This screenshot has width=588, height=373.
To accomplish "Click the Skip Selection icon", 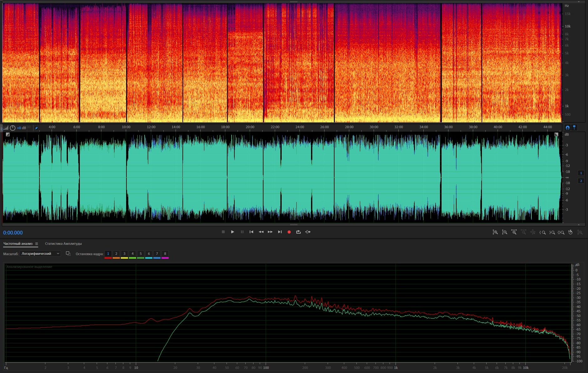I will tap(308, 232).
